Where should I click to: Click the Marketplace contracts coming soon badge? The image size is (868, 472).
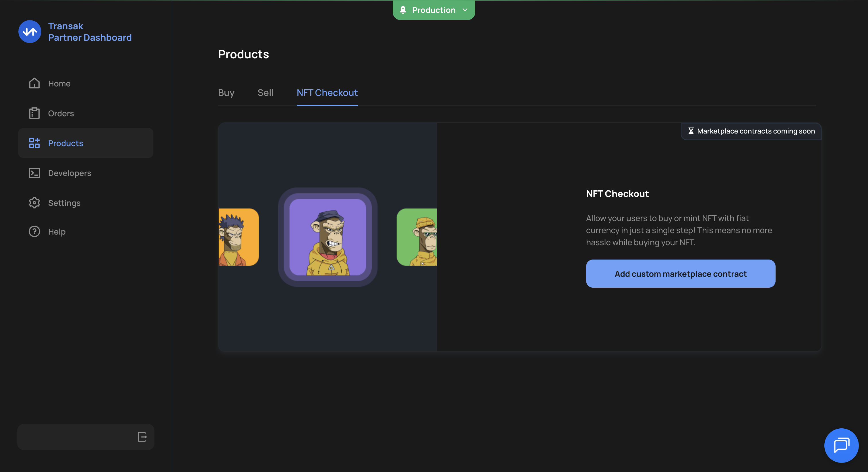coord(751,131)
